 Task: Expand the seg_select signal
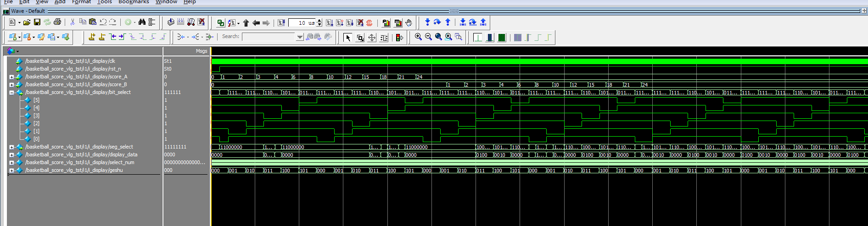pos(11,147)
